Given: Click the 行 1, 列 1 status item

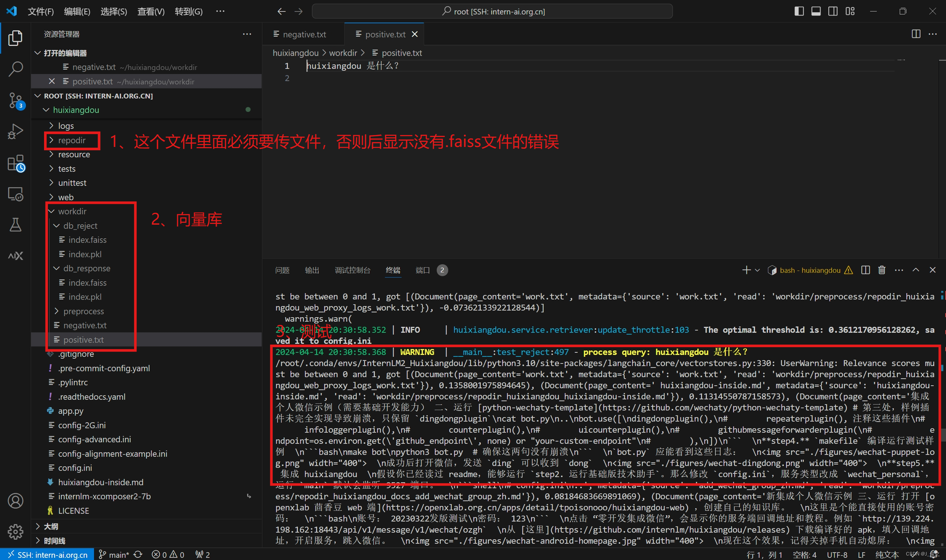Looking at the screenshot, I should pyautogui.click(x=764, y=554).
